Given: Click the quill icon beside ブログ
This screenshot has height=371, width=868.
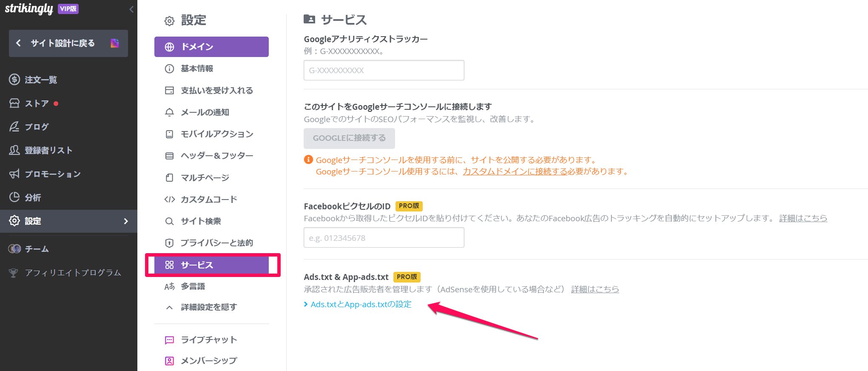Looking at the screenshot, I should (x=14, y=127).
